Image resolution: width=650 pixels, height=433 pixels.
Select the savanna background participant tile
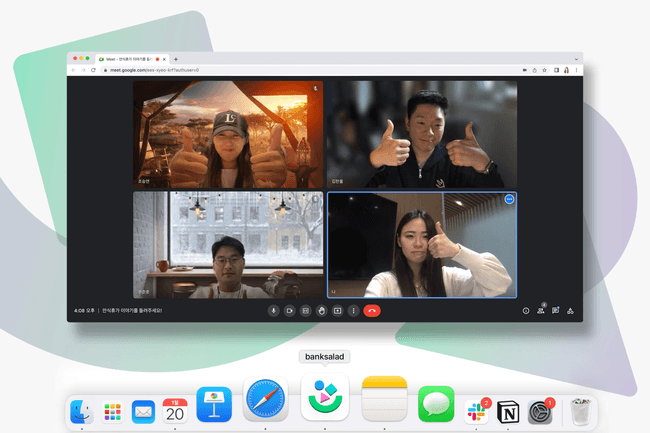[x=228, y=134]
